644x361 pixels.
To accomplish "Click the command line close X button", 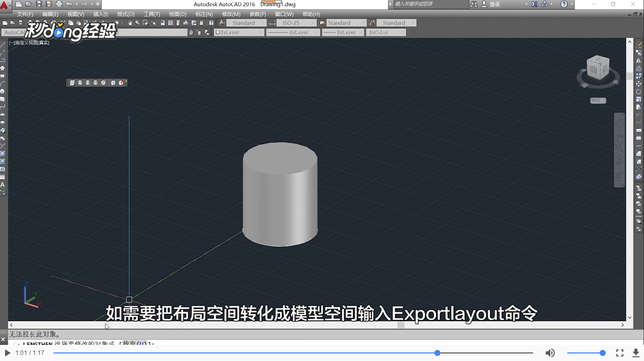I will [x=3, y=340].
